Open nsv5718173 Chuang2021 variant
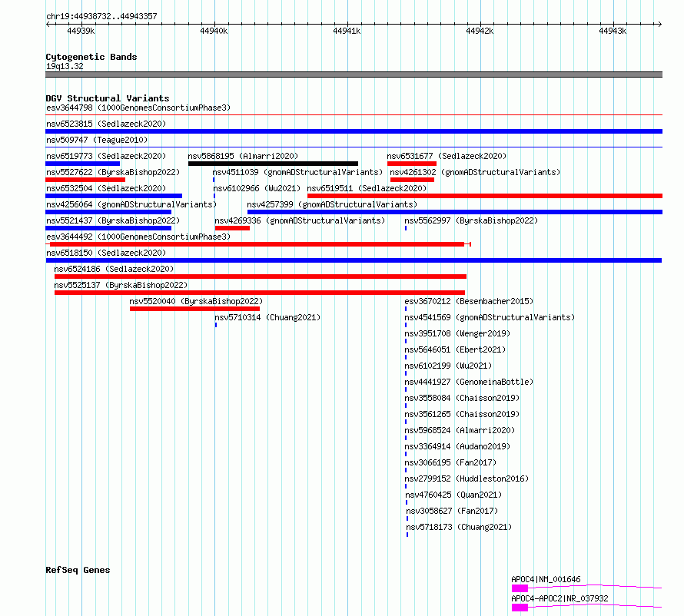This screenshot has width=684, height=616. [459, 527]
